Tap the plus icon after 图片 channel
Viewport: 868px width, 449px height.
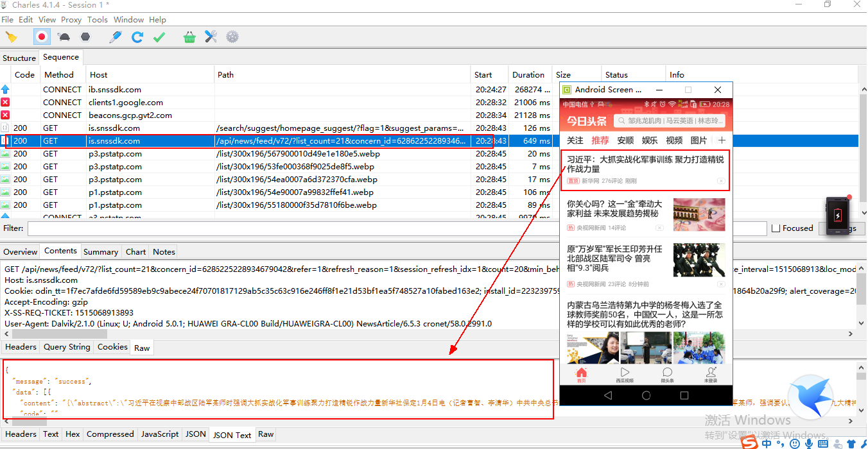(x=722, y=140)
